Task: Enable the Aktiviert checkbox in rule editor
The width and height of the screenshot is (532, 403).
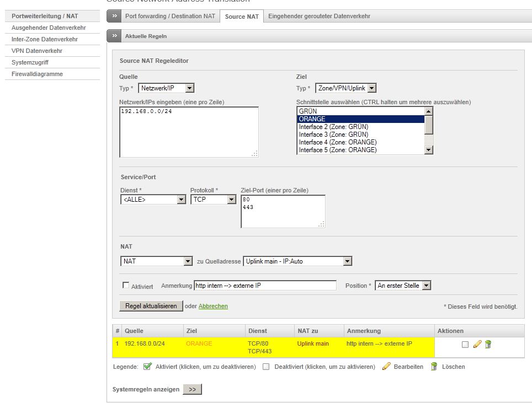Action: click(x=125, y=286)
